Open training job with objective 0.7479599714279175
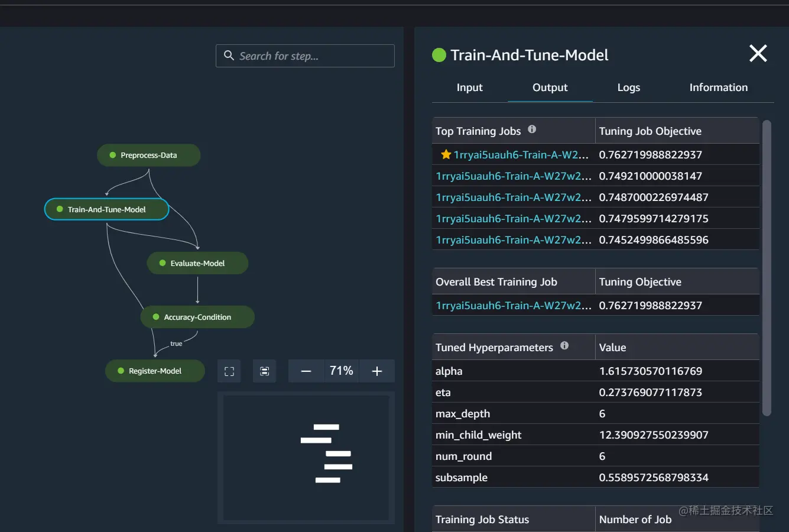The width and height of the screenshot is (789, 532). click(514, 219)
